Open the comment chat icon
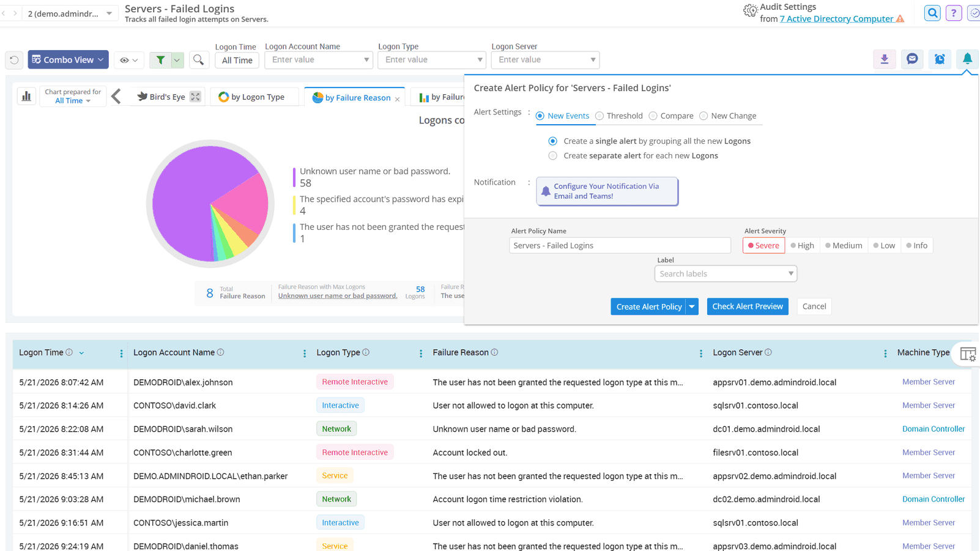980x551 pixels. pyautogui.click(x=912, y=59)
